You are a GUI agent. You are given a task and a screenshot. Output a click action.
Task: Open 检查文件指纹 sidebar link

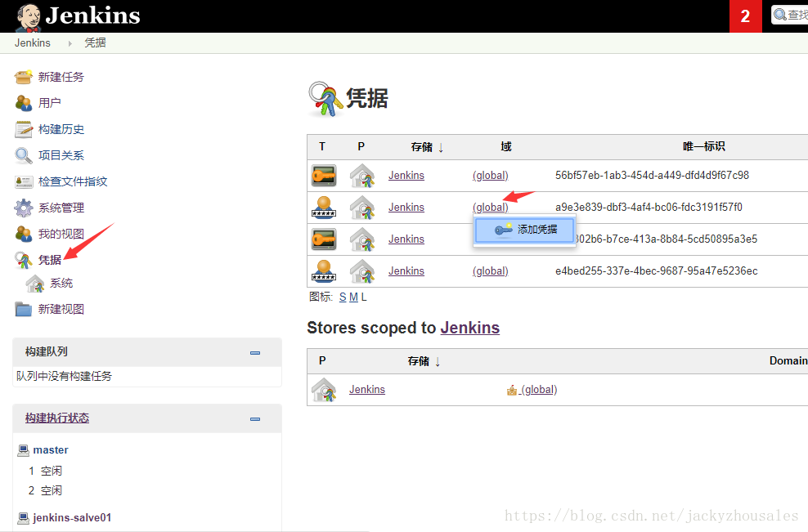73,181
